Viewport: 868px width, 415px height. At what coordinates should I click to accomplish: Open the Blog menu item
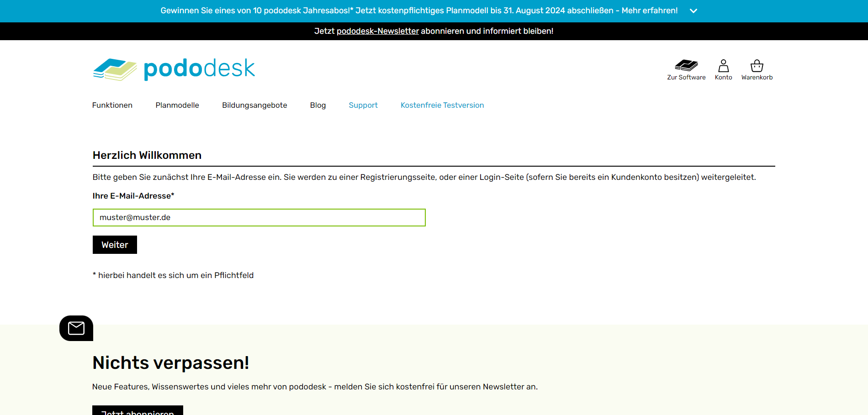318,105
